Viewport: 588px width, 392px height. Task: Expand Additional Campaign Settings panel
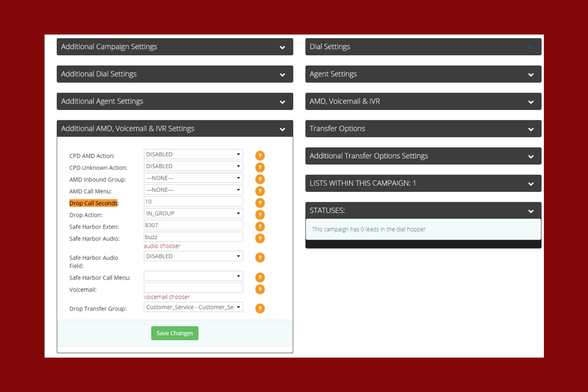pyautogui.click(x=175, y=47)
